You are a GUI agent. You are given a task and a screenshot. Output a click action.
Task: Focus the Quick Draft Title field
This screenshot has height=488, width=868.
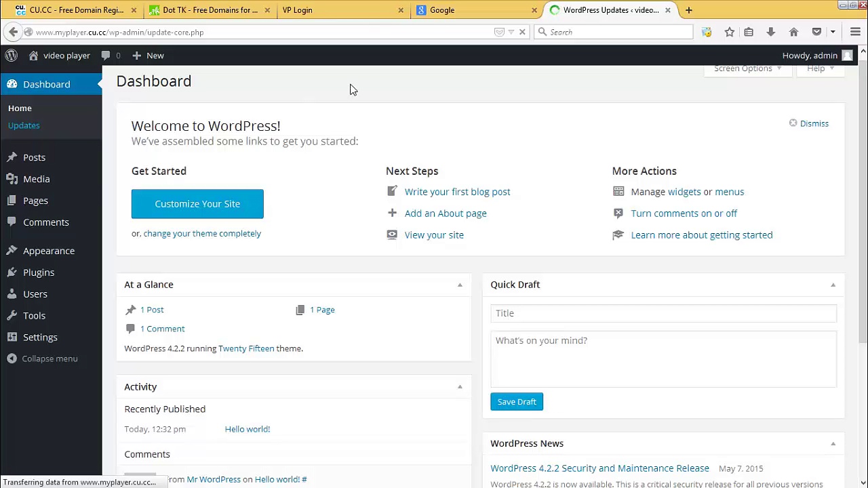pyautogui.click(x=663, y=313)
